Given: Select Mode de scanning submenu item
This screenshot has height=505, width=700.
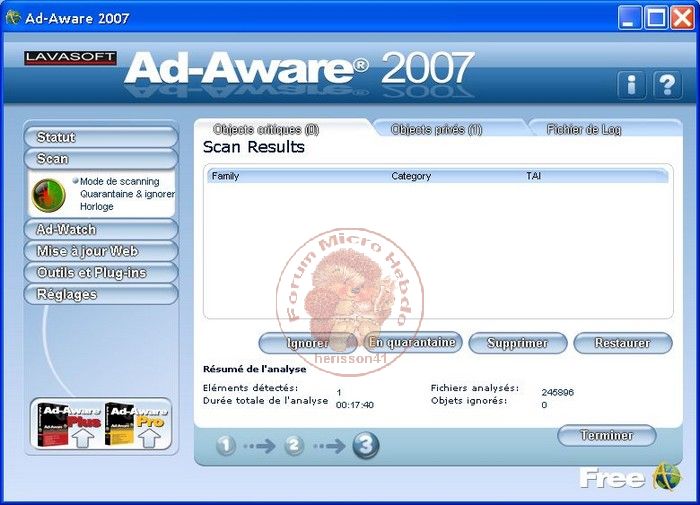Looking at the screenshot, I should (x=120, y=181).
